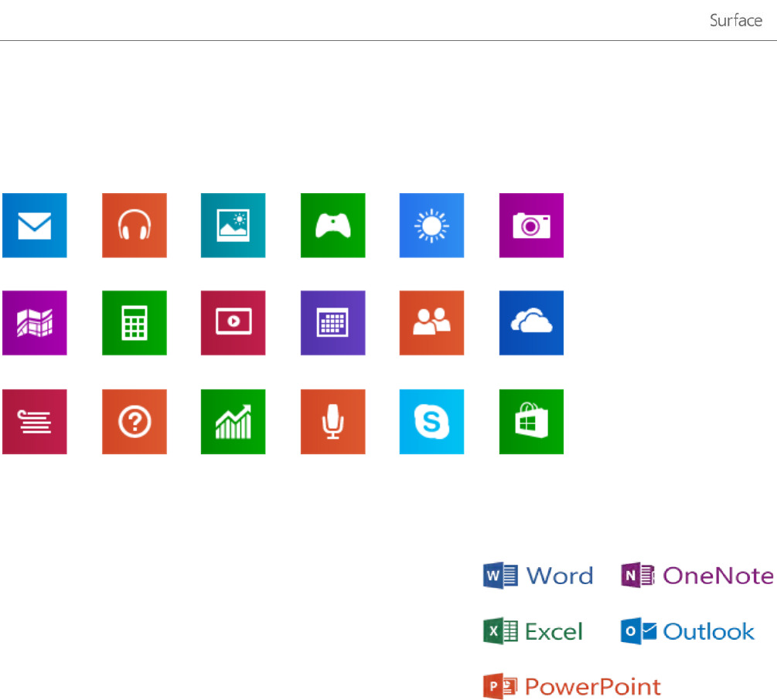Launch the OneDrive cloud tile
Image resolution: width=777 pixels, height=700 pixels.
click(x=531, y=323)
